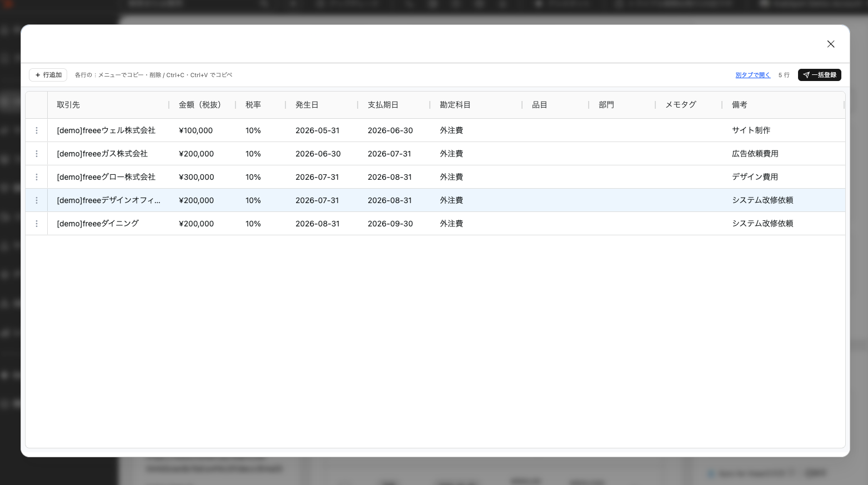The height and width of the screenshot is (485, 868).
Task: Select 10% tax rate in freeeダイニング row
Action: [261, 224]
